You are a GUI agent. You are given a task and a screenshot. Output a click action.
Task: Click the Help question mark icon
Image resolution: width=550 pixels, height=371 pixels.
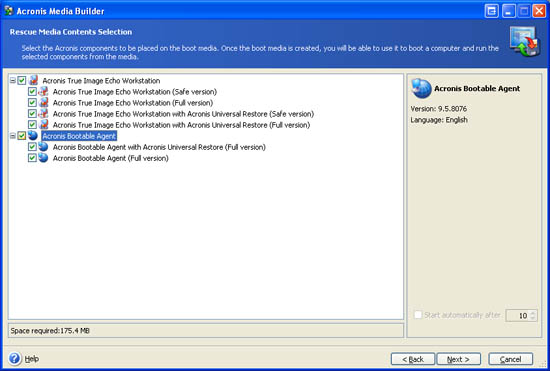coord(15,359)
